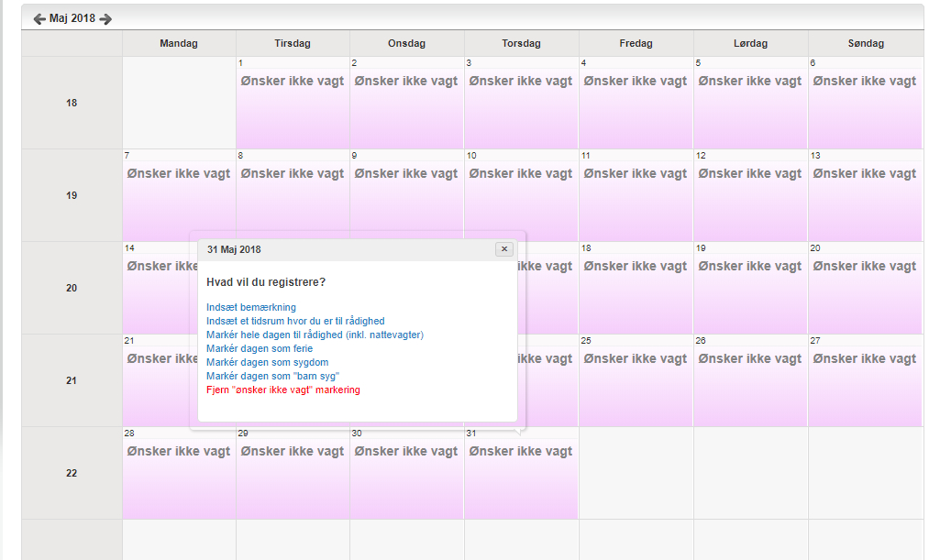
Task: Open day 8 calendar cell
Action: click(293, 195)
